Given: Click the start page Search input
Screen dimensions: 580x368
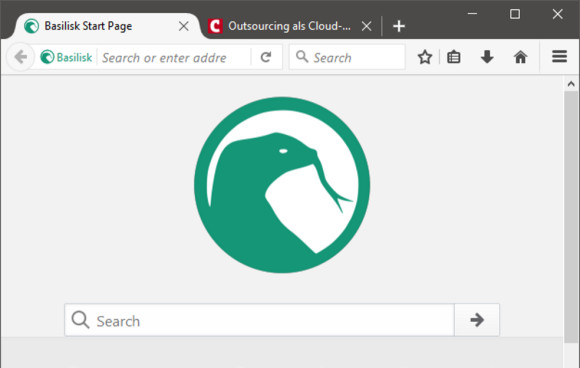Looking at the screenshot, I should (259, 320).
